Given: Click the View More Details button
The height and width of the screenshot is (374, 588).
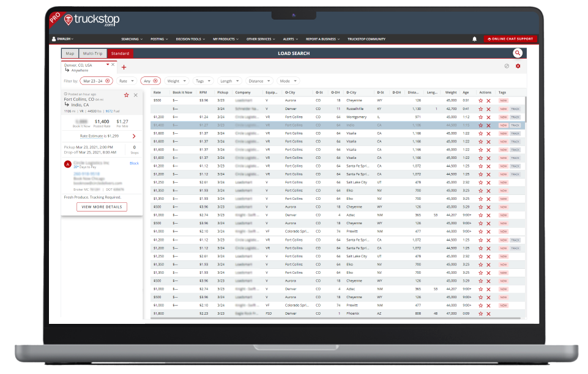Looking at the screenshot, I should (102, 207).
